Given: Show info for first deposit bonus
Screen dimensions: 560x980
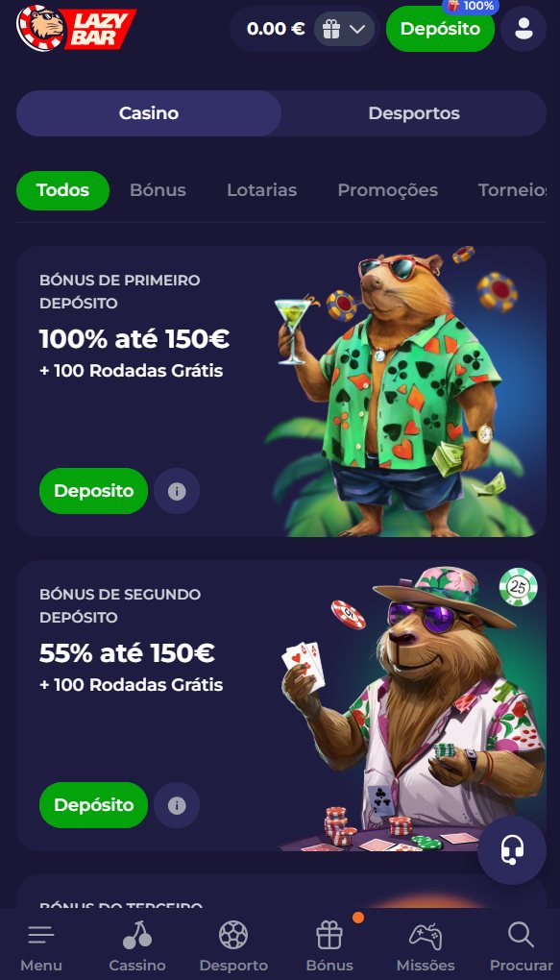Looking at the screenshot, I should click(177, 491).
